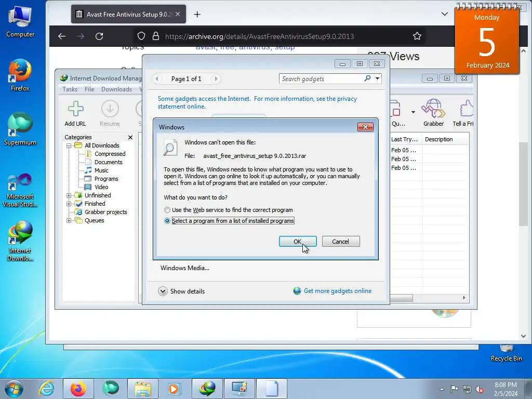The image size is (532, 399).
Task: Click Windows Media Player taskbar icon
Action: pyautogui.click(x=175, y=389)
